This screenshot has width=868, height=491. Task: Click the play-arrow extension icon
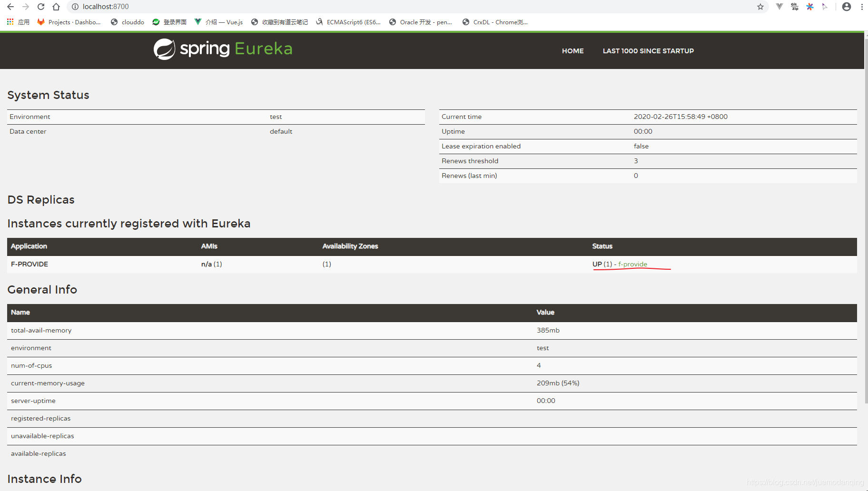pyautogui.click(x=825, y=7)
